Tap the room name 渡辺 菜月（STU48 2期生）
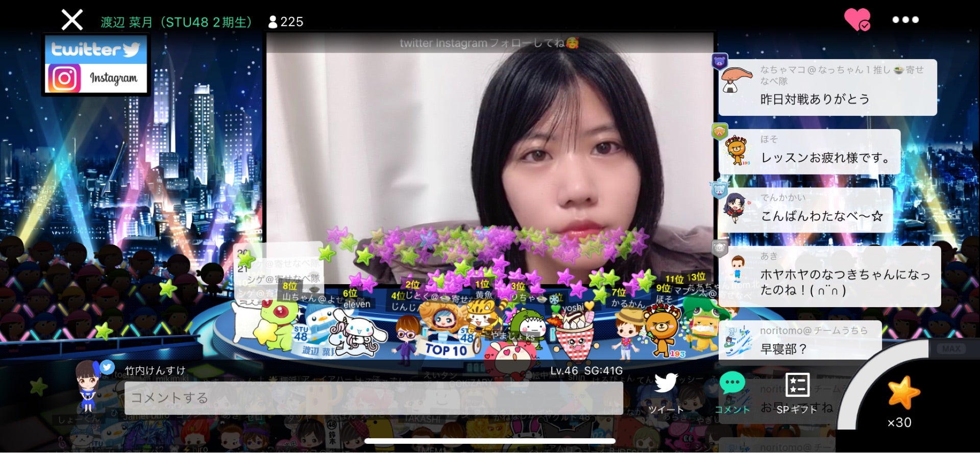Screen dimensions: 980x453 [x=177, y=22]
